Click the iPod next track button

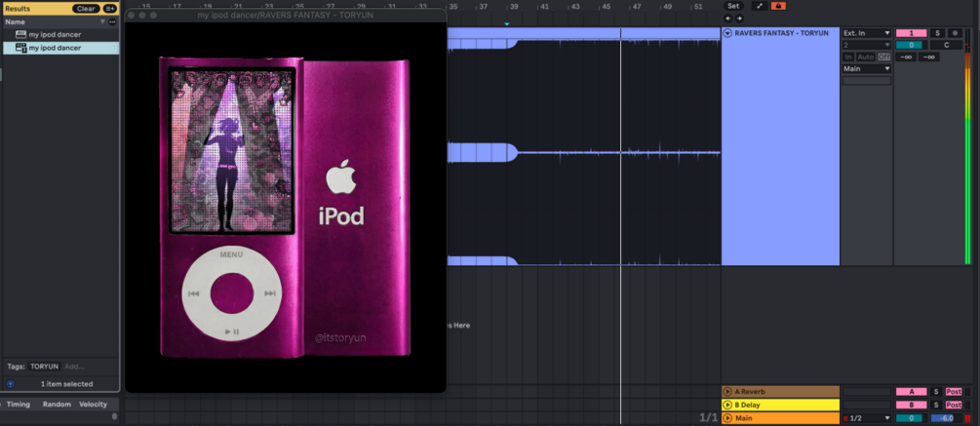tap(270, 293)
